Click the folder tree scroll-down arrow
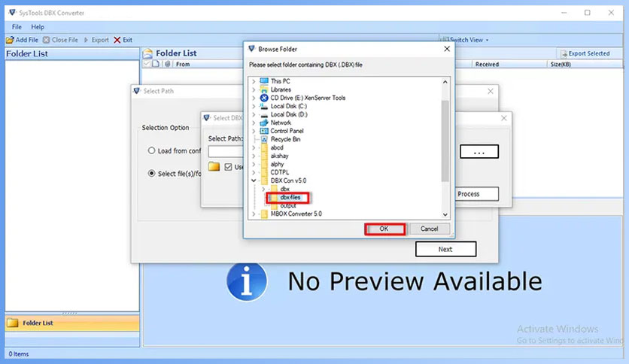 pyautogui.click(x=445, y=214)
